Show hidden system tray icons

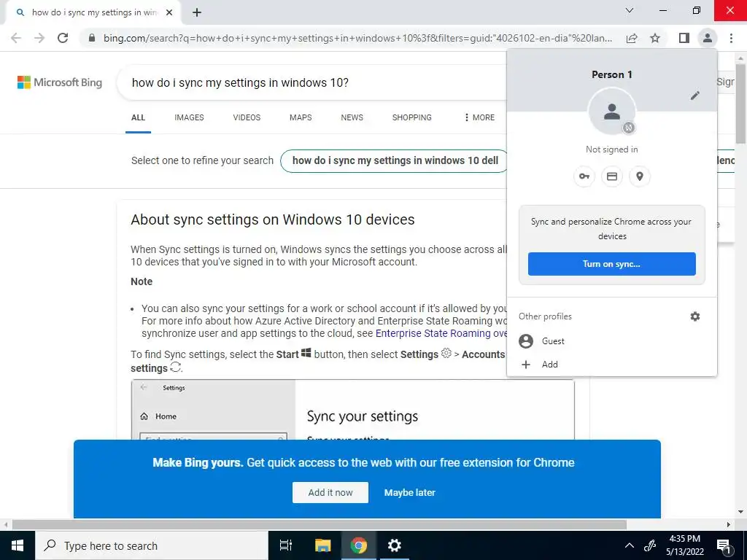(630, 545)
